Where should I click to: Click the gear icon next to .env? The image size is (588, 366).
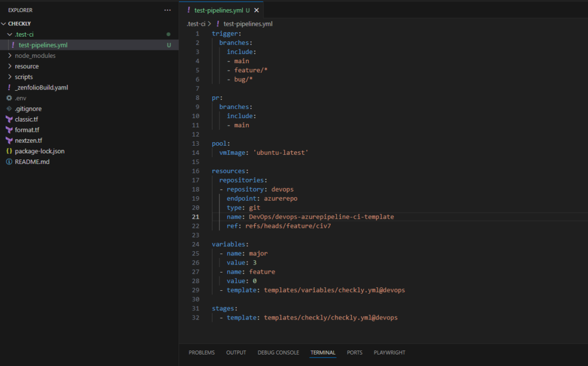[9, 98]
